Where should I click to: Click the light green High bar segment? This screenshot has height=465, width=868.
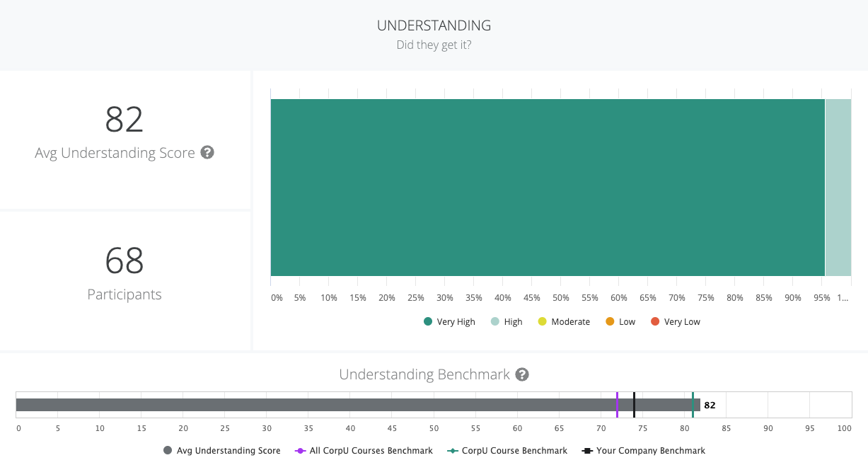coord(838,188)
